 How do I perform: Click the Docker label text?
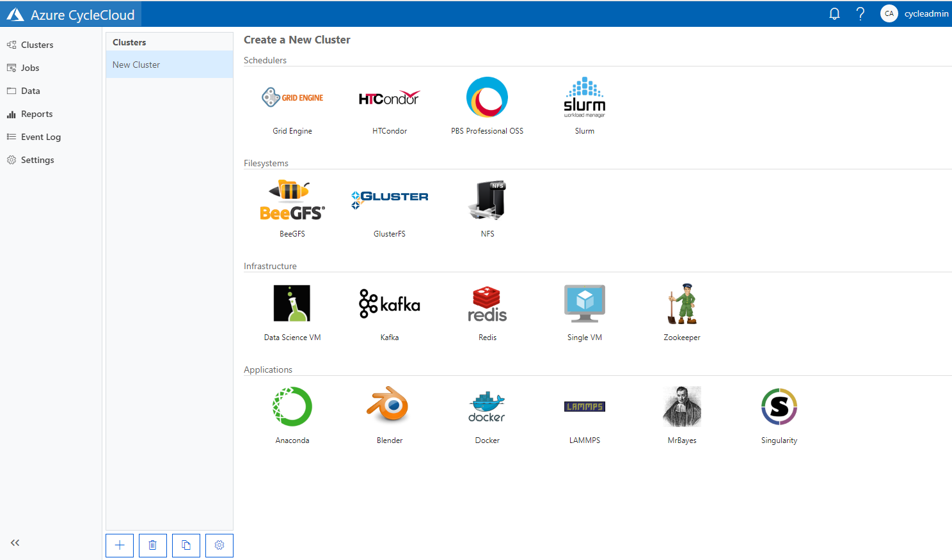click(x=488, y=440)
